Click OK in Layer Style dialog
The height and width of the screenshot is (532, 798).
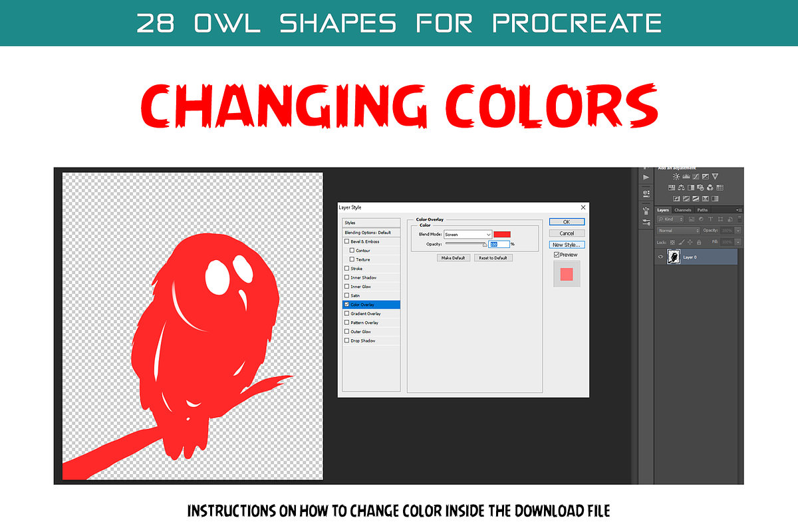567,222
